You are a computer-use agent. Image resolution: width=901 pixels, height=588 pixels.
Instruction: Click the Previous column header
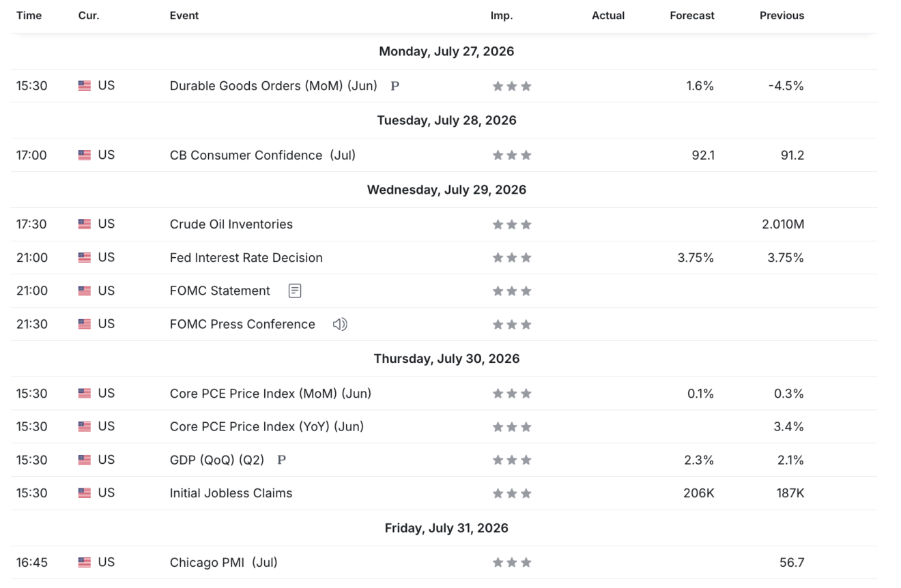[782, 16]
